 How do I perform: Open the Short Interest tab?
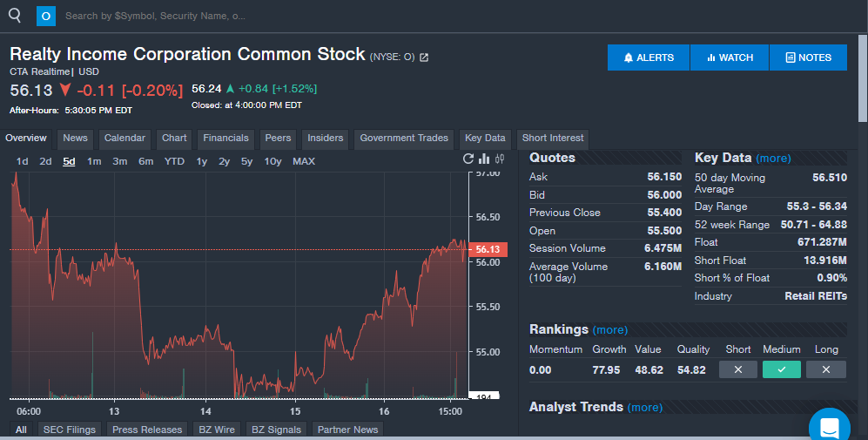553,139
